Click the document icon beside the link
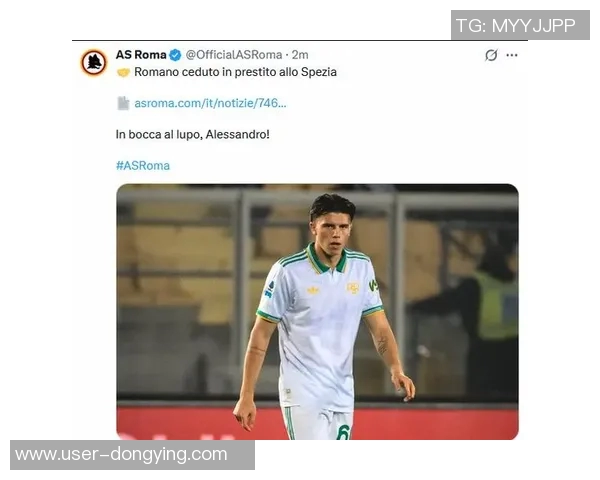 [x=123, y=103]
